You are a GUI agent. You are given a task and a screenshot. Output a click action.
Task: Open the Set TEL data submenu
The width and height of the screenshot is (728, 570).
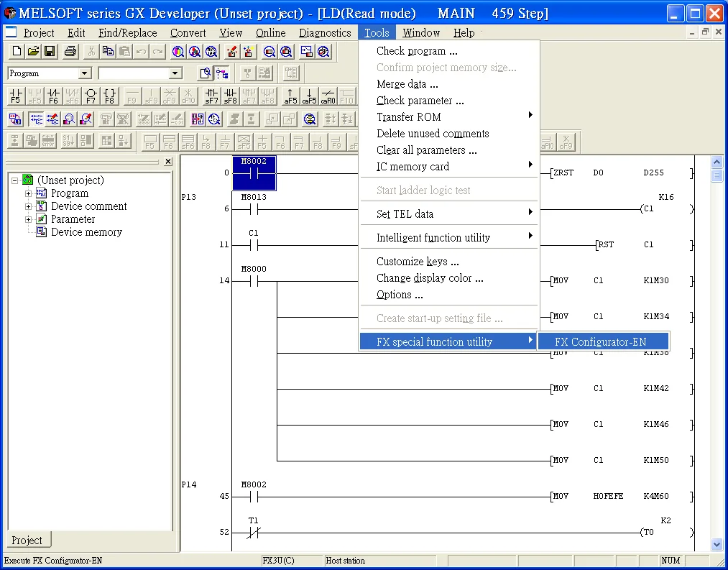(449, 213)
